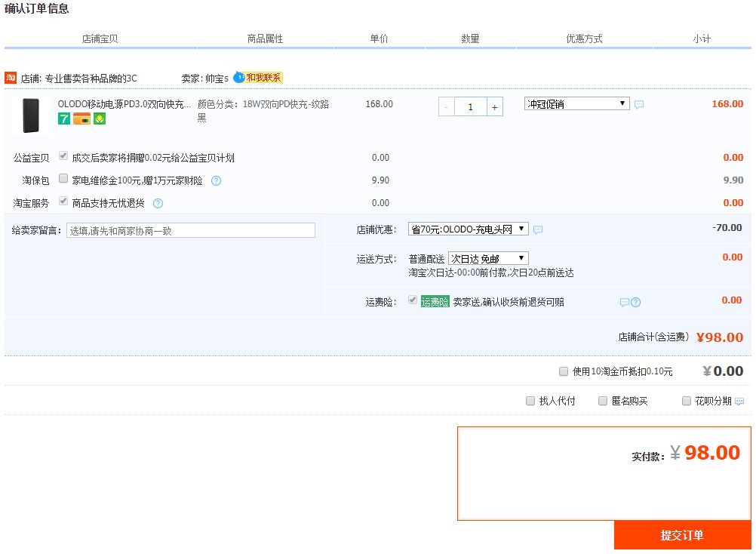Open help icon next to 商品支持无忧退货
Viewport: 756px width, 554px height.
158,204
